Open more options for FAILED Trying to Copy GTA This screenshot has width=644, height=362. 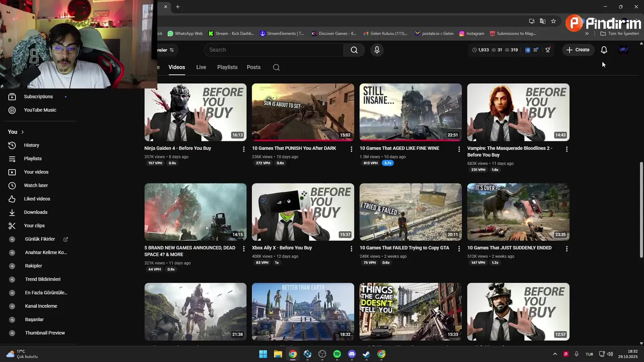point(459,249)
